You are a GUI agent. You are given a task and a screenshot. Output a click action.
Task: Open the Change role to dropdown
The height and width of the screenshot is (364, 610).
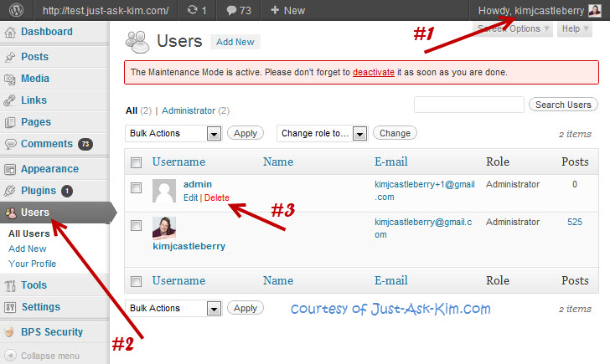click(322, 134)
